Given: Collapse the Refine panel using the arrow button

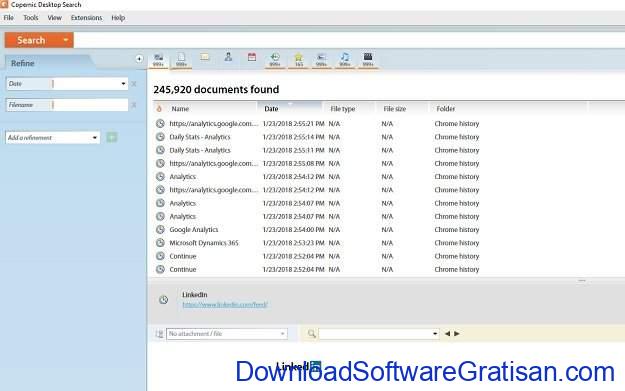Looking at the screenshot, I should pyautogui.click(x=139, y=59).
